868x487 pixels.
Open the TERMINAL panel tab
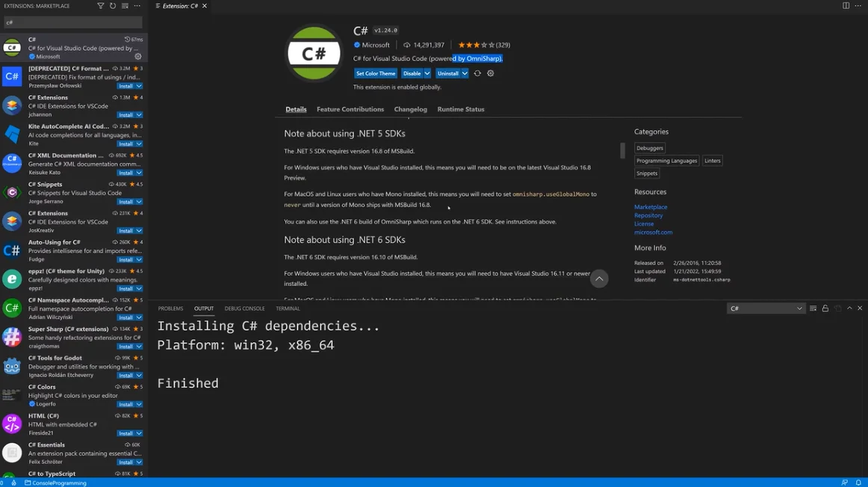tap(288, 308)
